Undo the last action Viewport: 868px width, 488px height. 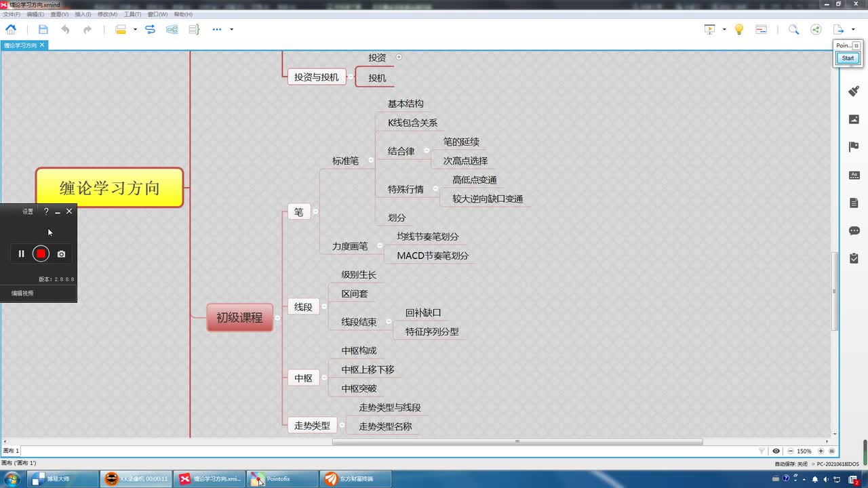[x=65, y=29]
